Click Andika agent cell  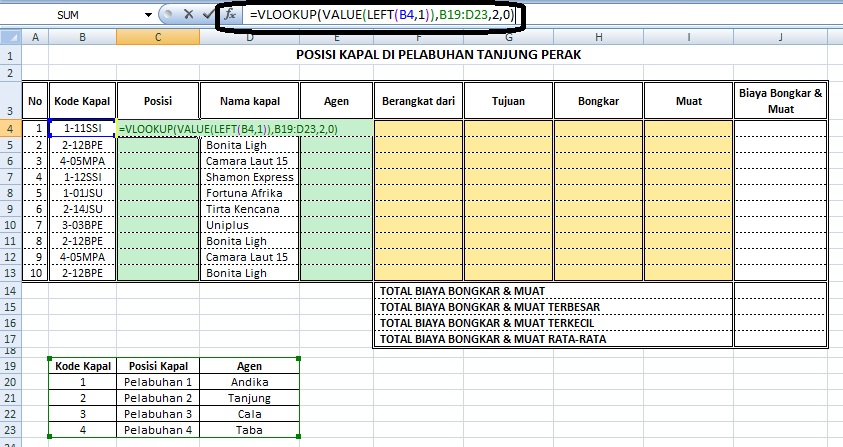point(249,382)
